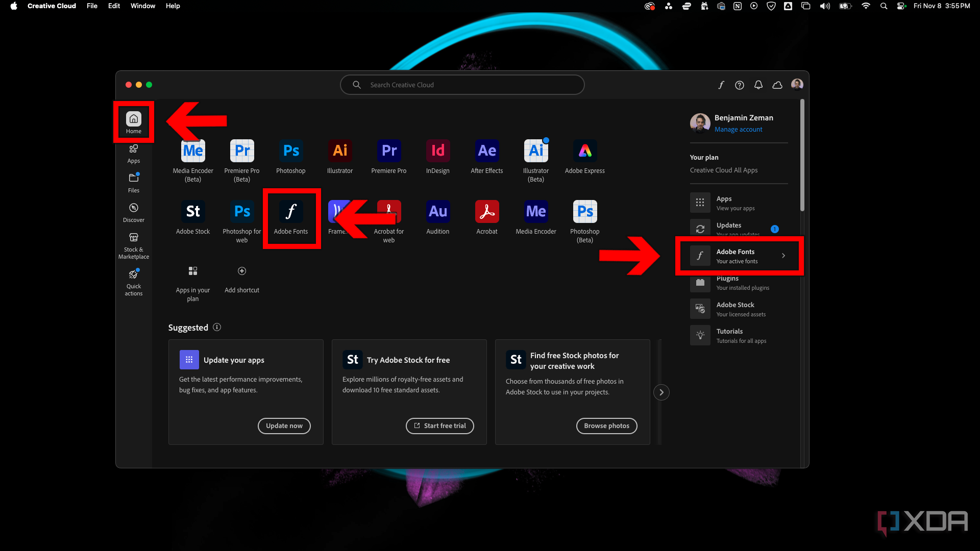Open Stock & Marketplace in sidebar
The height and width of the screenshot is (551, 980).
[134, 246]
